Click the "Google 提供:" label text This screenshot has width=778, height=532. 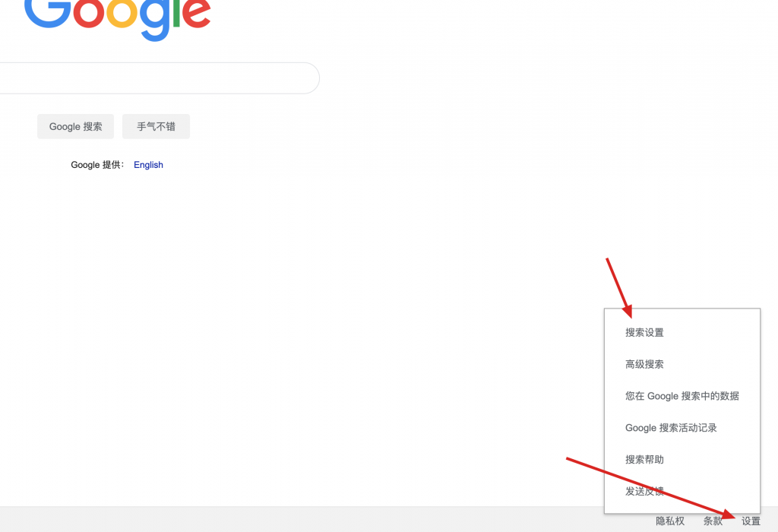pyautogui.click(x=97, y=165)
